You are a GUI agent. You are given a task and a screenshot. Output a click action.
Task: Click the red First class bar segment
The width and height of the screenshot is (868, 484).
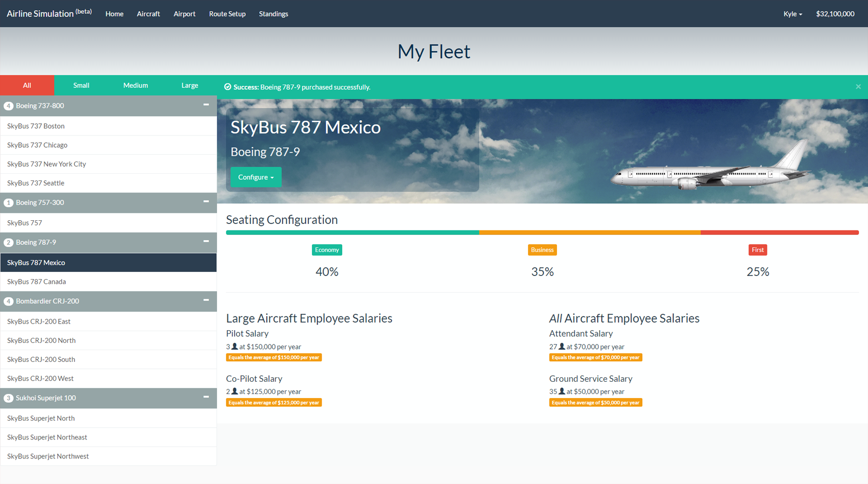click(779, 233)
